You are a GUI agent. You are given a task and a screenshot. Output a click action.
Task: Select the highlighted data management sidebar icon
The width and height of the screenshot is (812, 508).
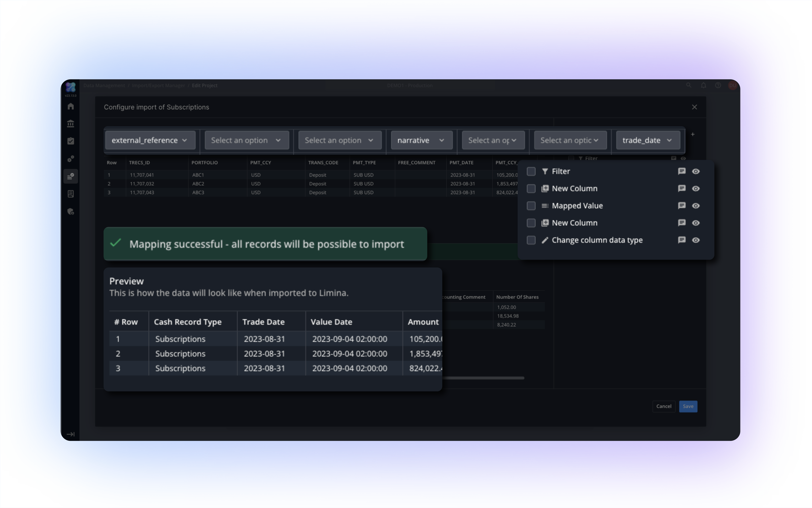(x=71, y=176)
